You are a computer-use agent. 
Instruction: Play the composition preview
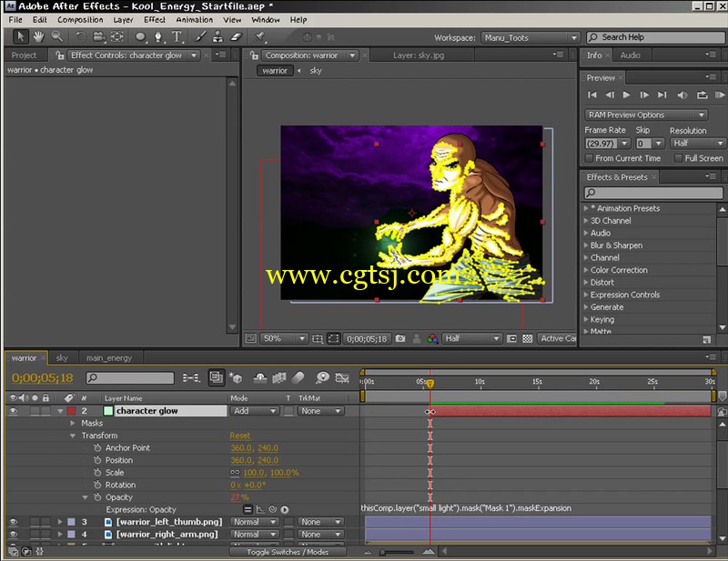pyautogui.click(x=626, y=95)
